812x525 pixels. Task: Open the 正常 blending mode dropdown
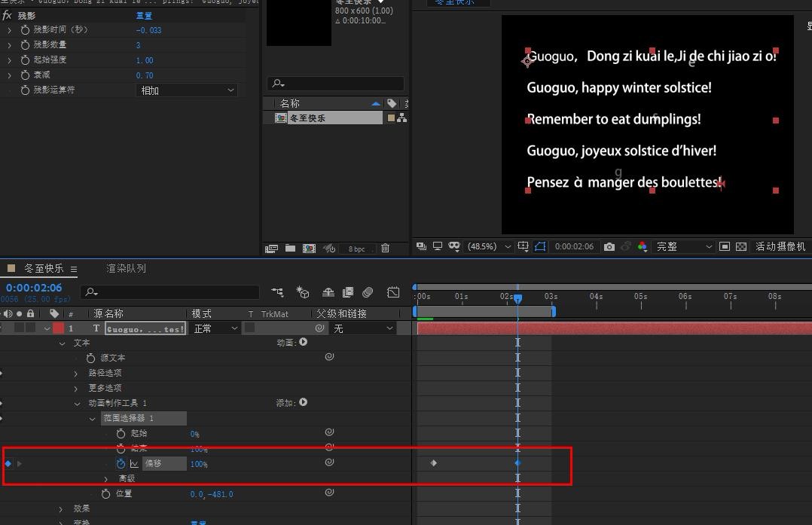click(215, 328)
